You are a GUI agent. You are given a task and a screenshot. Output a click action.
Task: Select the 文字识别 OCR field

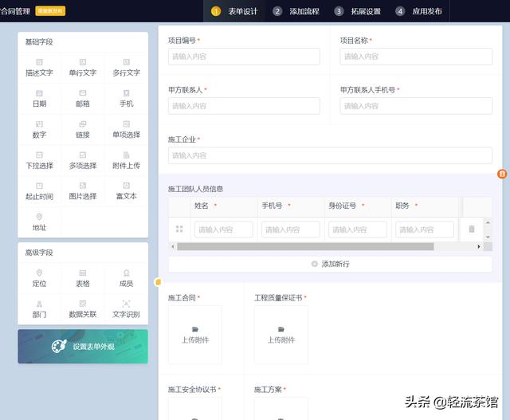pos(126,309)
